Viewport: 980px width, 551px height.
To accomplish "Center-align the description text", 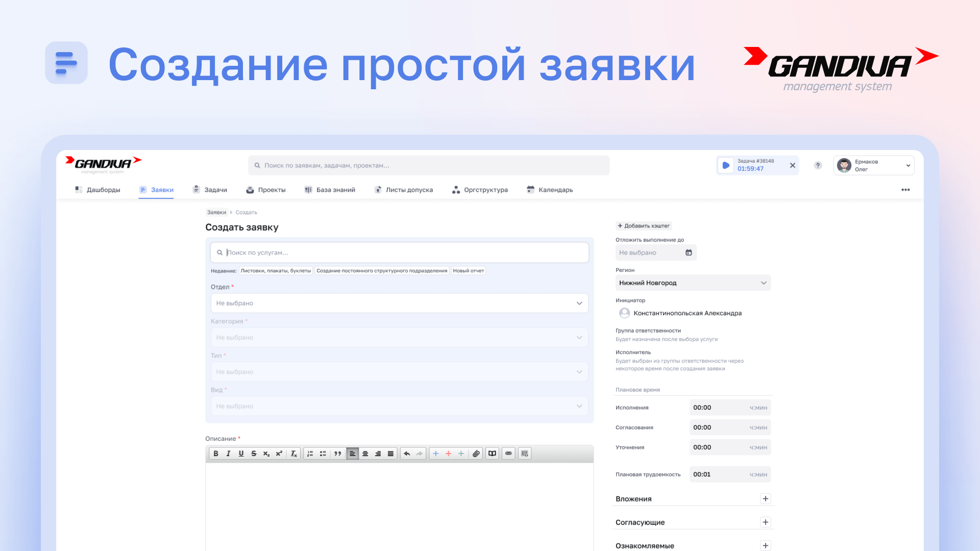I will (365, 454).
